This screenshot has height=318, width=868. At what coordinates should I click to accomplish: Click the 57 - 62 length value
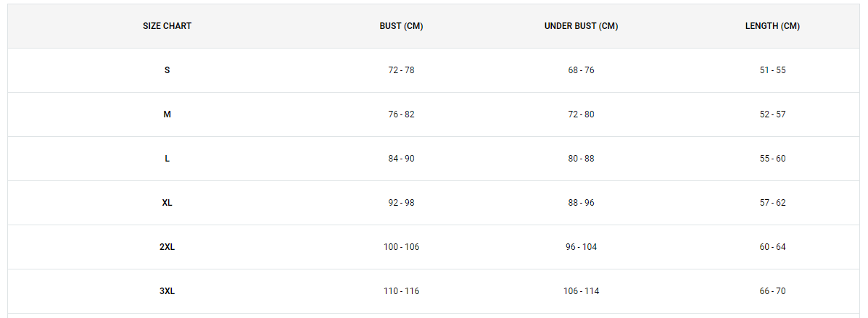(773, 203)
